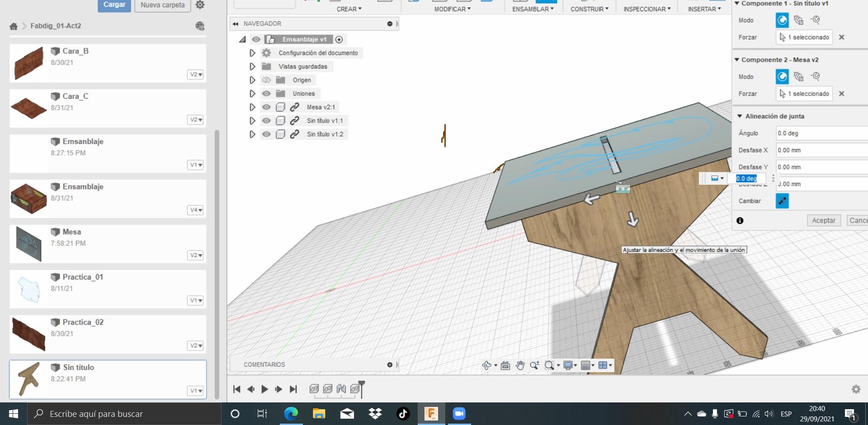Open timeline settings gear icon
868x425 pixels.
click(856, 389)
